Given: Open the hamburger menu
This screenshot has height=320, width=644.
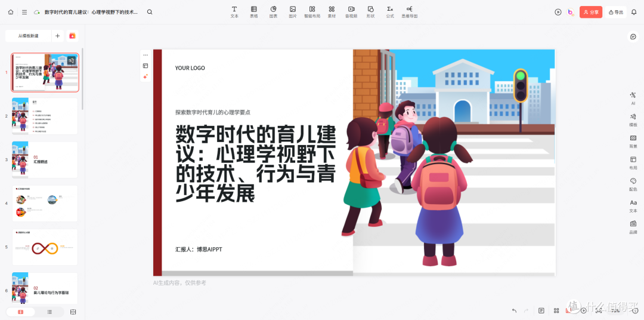Looking at the screenshot, I should pyautogui.click(x=24, y=13).
